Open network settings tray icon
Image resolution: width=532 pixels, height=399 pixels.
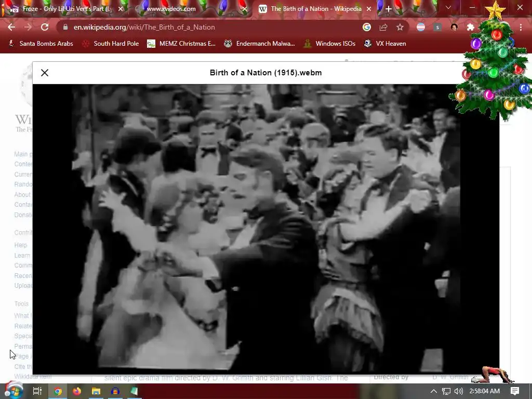coord(446,391)
